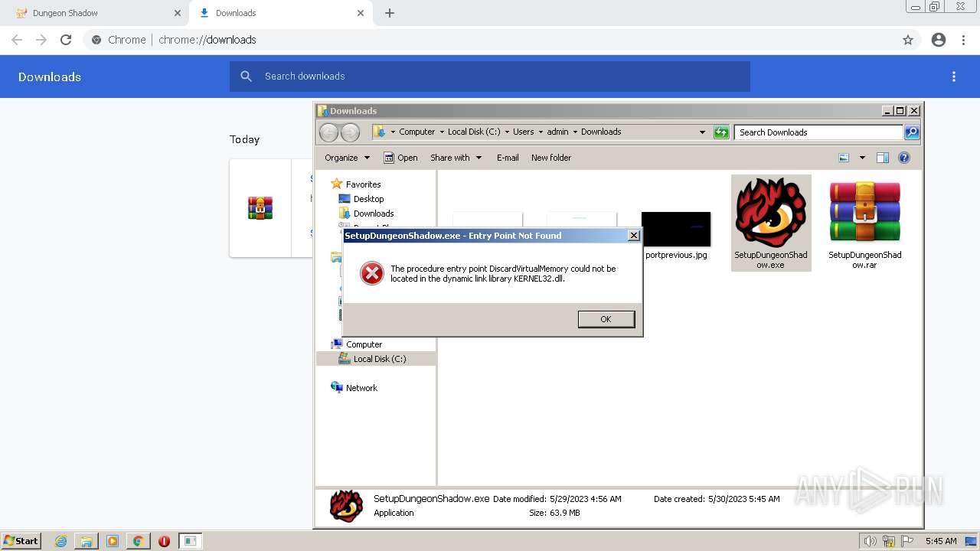Go back in Chrome

[17, 40]
